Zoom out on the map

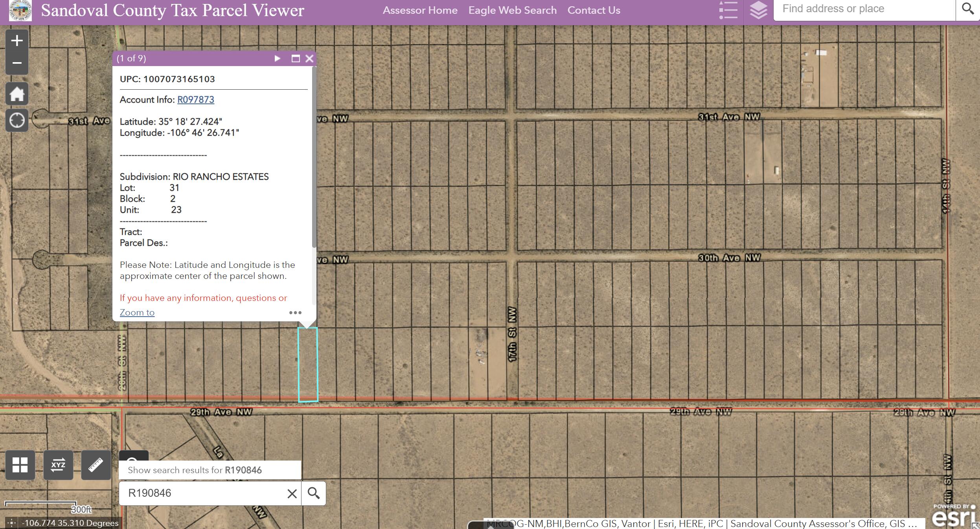tap(17, 63)
